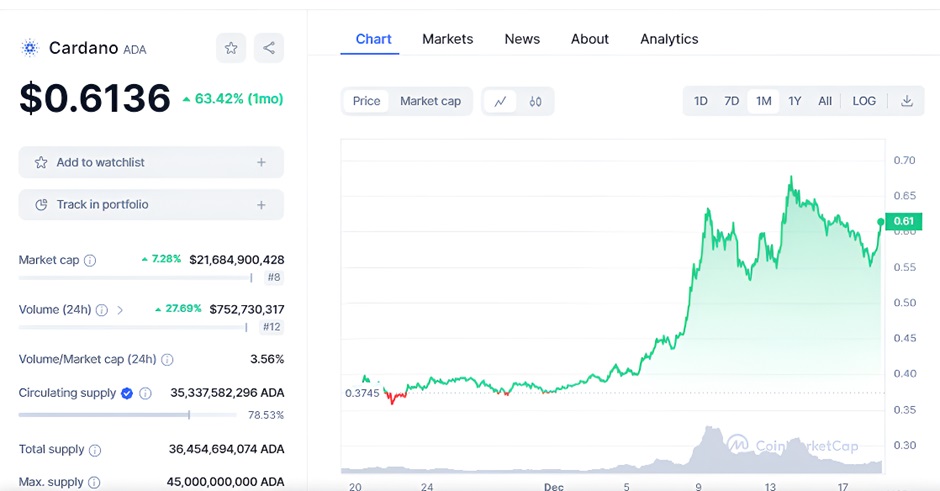Click Max. supply info icon
The width and height of the screenshot is (940, 491).
point(95,482)
